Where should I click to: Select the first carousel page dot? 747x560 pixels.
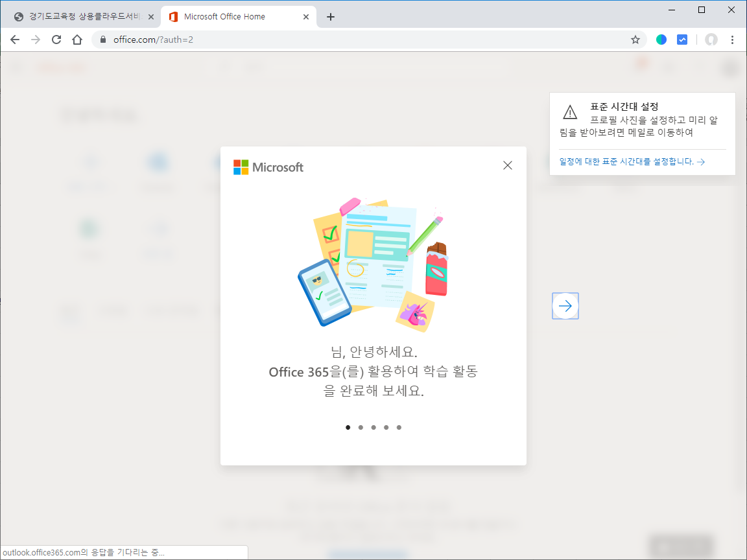[x=348, y=427]
